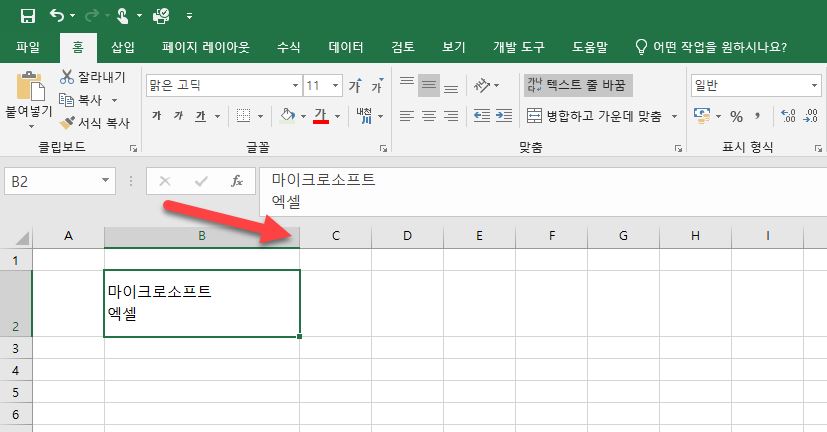Screen dimensions: 827x432
Task: Click the increase indent icon
Action: (x=504, y=116)
